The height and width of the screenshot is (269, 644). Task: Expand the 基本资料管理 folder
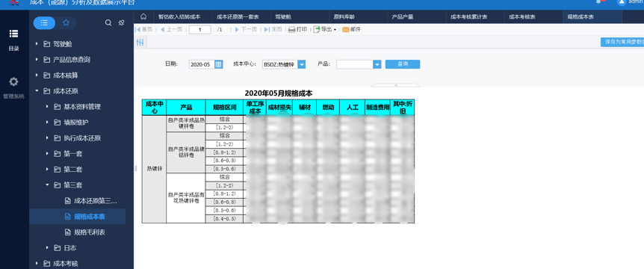pyautogui.click(x=47, y=107)
